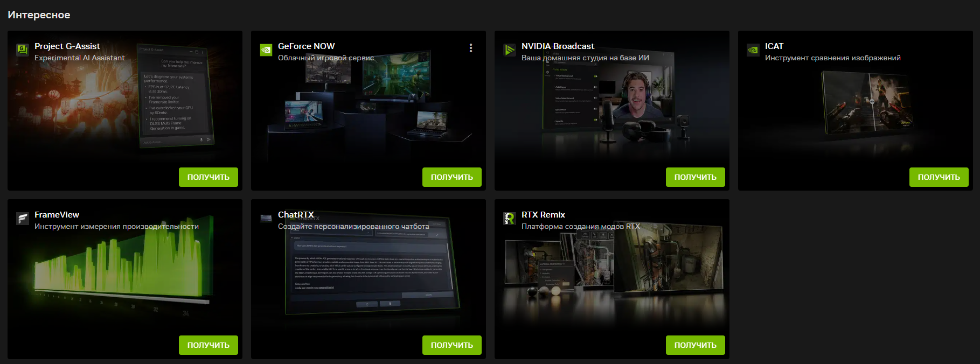Click the RTX Remix app icon

[x=510, y=219]
